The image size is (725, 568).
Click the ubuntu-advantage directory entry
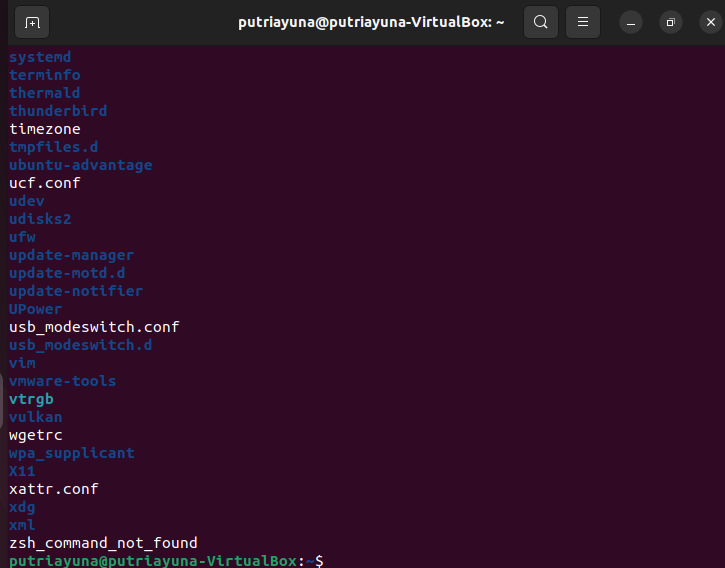pos(80,165)
